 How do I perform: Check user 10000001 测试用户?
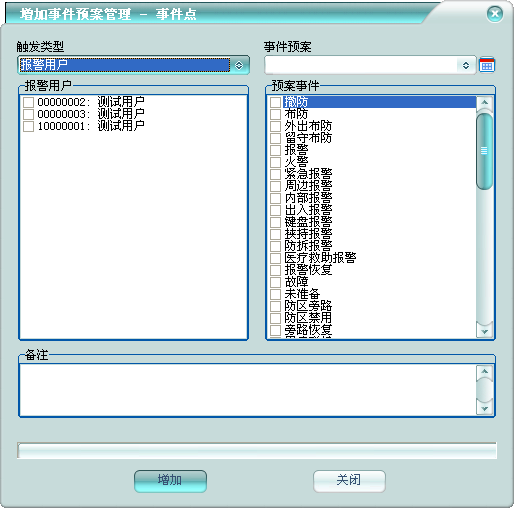click(28, 126)
